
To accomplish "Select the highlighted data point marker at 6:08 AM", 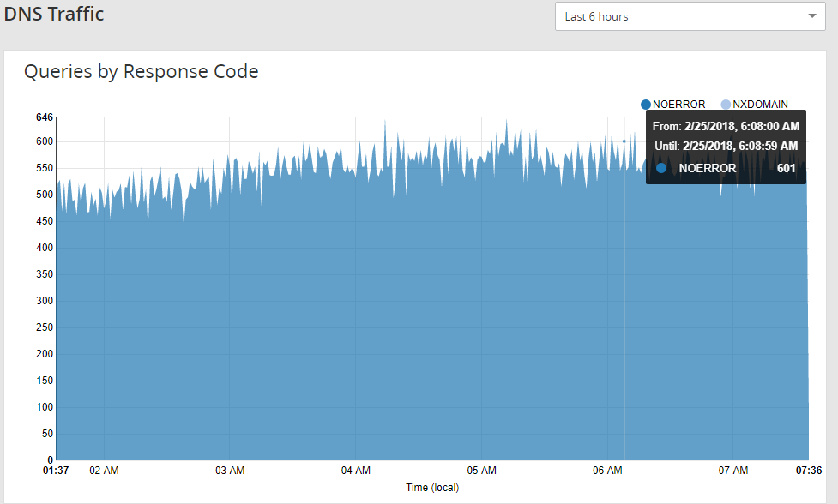I will 624,141.
